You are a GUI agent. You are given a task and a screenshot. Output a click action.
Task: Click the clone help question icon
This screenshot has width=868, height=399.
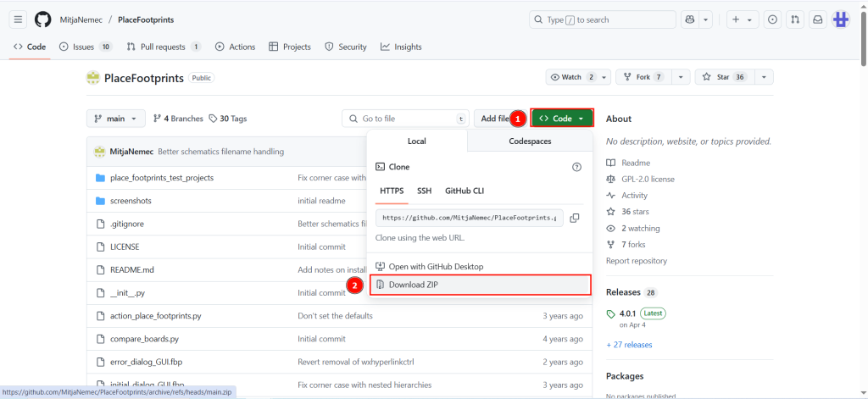[x=576, y=167]
